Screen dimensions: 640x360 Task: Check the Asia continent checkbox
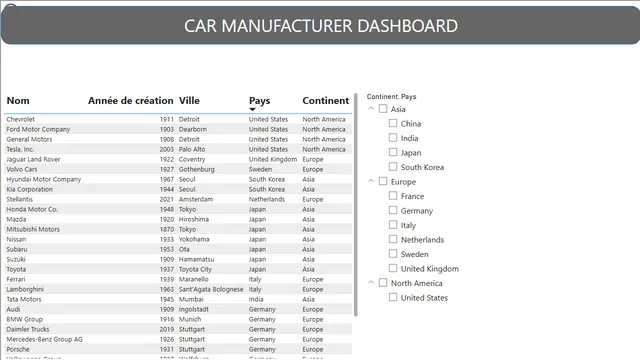point(383,109)
